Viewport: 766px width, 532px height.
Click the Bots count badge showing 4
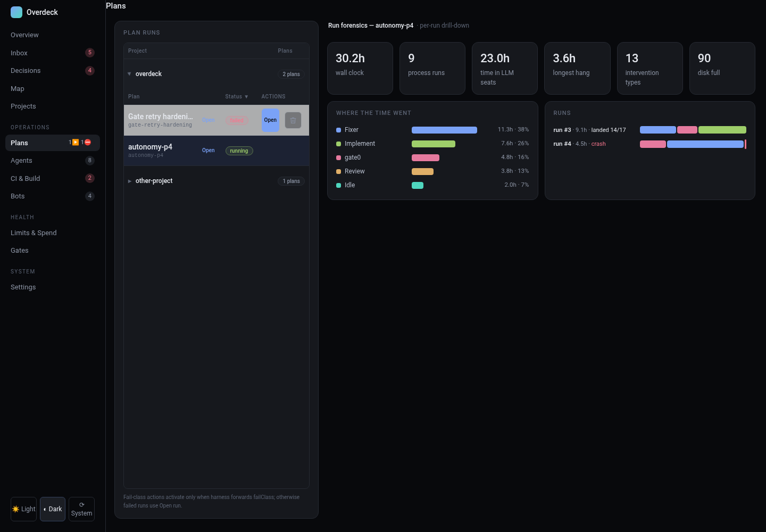(90, 196)
